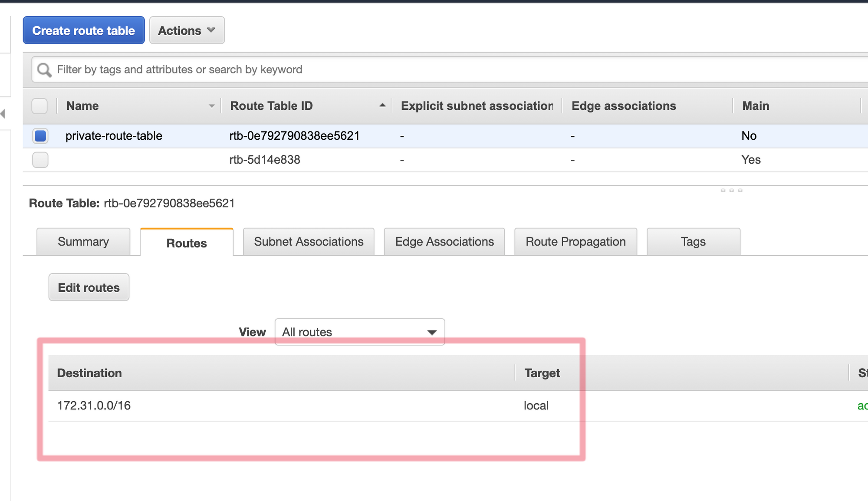Open the Actions dropdown menu

point(187,30)
